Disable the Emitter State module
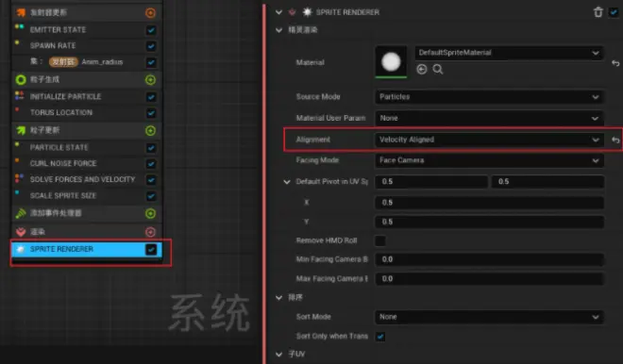 (x=151, y=30)
